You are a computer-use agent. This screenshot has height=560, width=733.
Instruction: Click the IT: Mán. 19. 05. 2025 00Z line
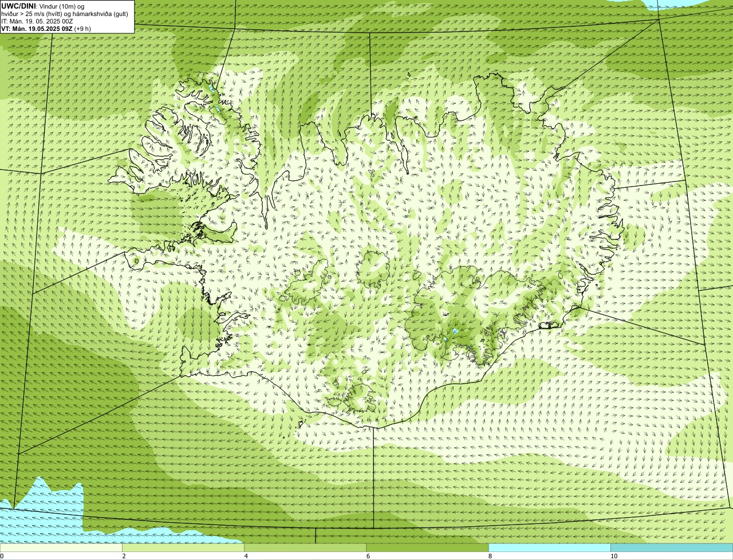[37, 21]
